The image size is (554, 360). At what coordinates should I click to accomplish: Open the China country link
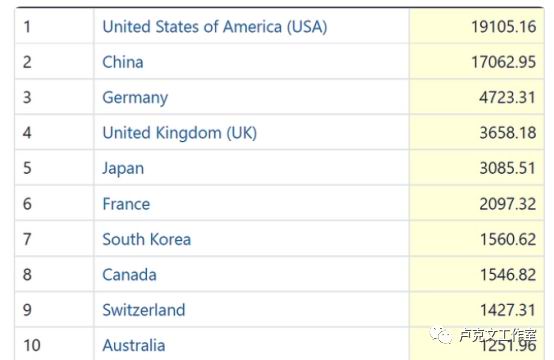[x=123, y=62]
